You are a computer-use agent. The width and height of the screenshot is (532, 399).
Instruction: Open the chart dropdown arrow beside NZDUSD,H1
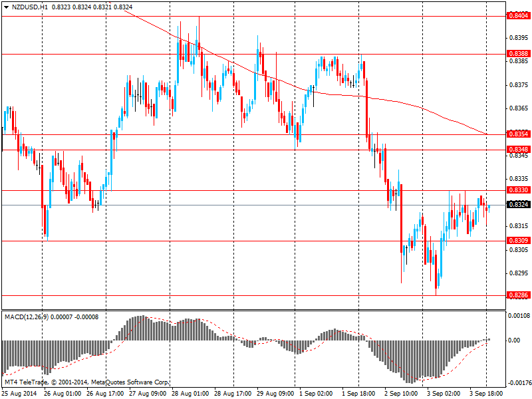click(x=6, y=7)
